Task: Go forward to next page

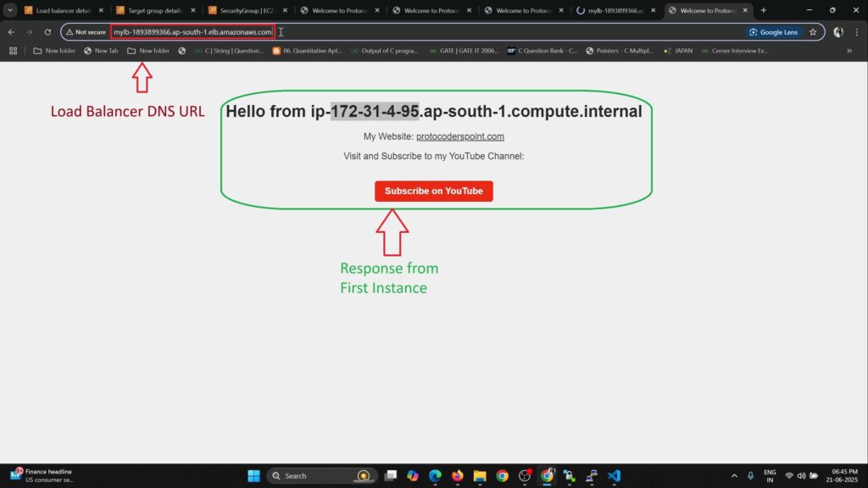Action: tap(30, 32)
